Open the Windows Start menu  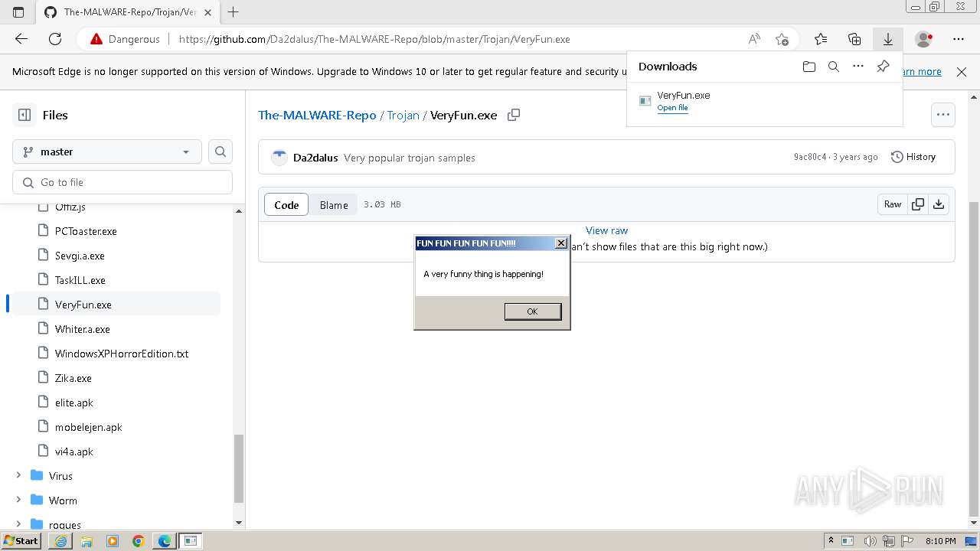pos(21,541)
